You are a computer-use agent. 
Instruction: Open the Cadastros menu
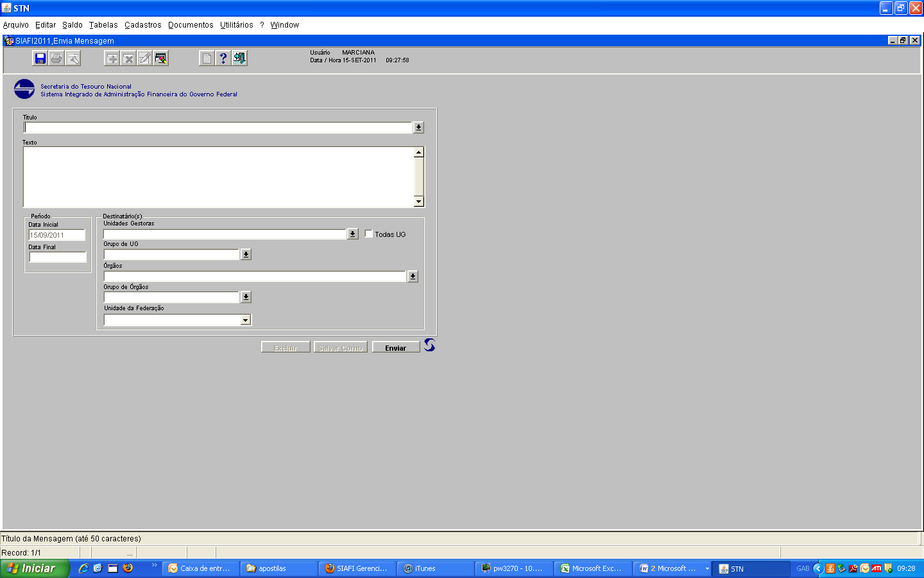click(143, 25)
